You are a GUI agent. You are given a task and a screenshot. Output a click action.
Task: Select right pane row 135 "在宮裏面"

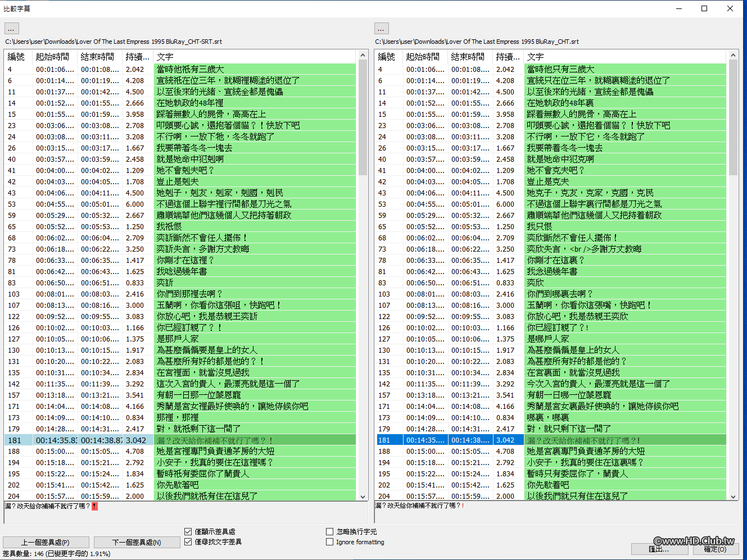pos(551,372)
